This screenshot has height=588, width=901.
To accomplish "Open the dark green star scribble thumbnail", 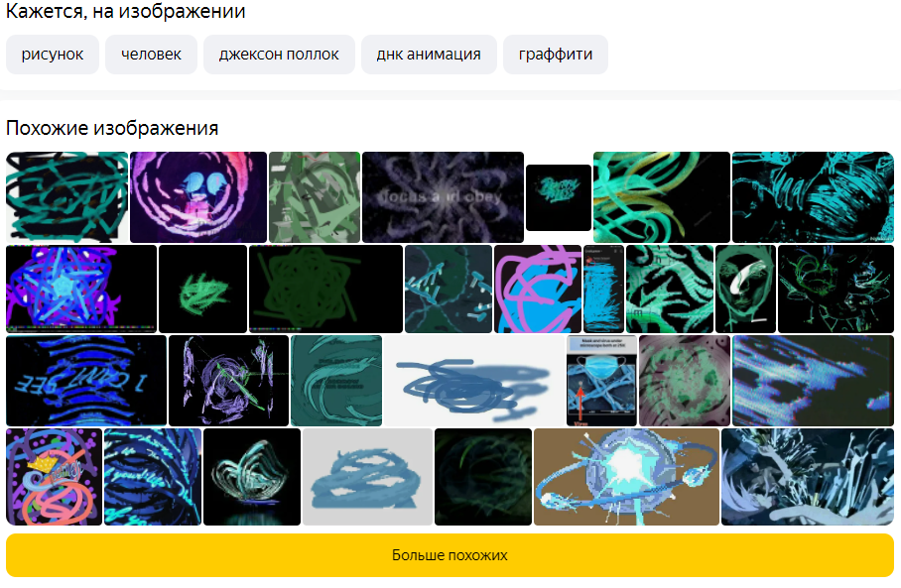I will [325, 289].
